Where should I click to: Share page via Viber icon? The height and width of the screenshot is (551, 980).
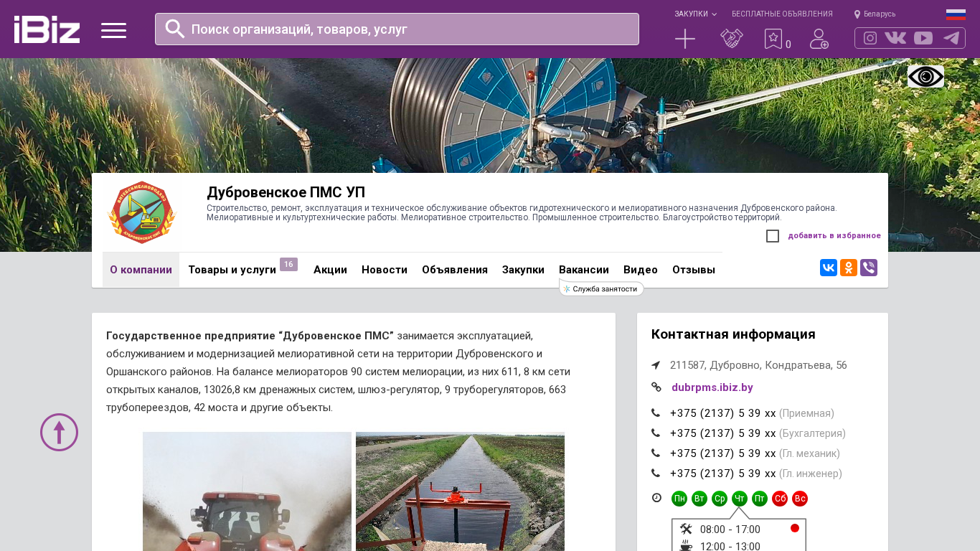pos(869,268)
